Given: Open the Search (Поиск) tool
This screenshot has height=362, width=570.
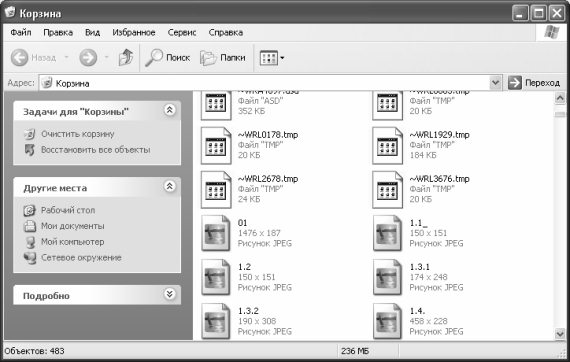Looking at the screenshot, I should coord(168,57).
